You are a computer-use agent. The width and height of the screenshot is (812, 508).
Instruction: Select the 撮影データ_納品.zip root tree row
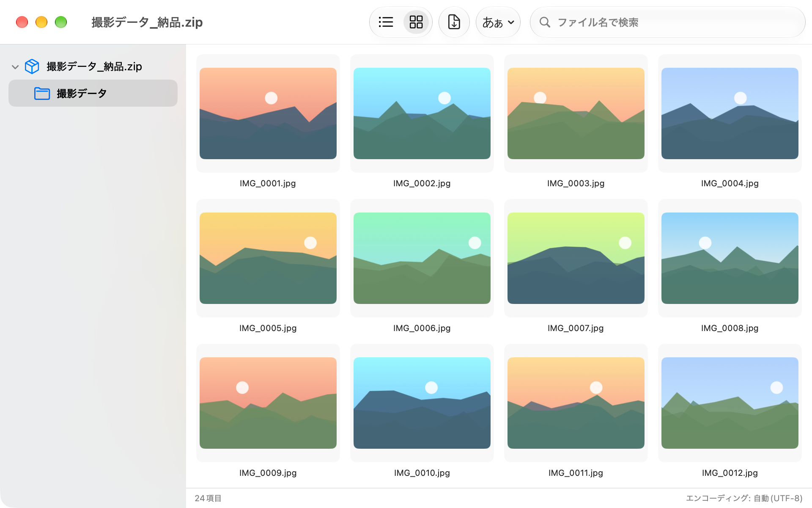coord(93,66)
